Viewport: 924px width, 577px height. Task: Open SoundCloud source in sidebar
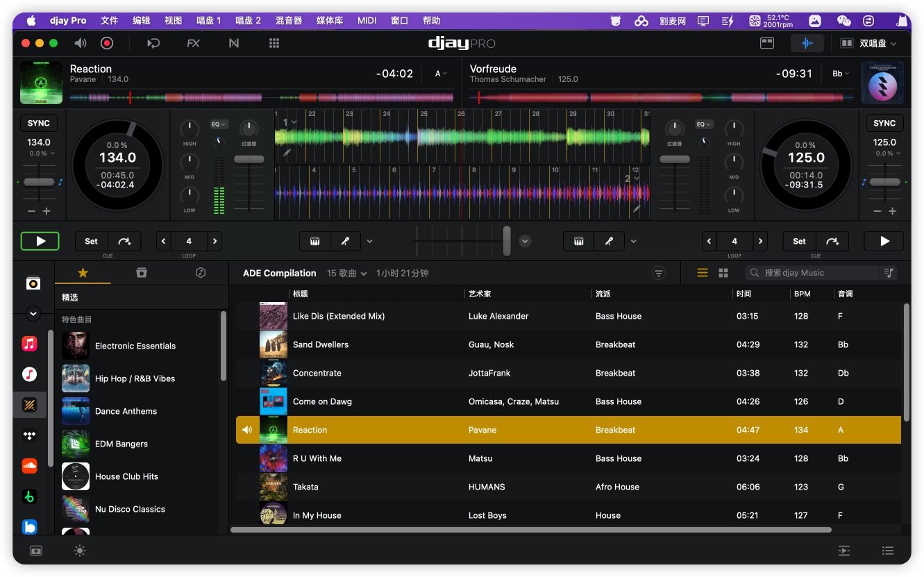click(29, 466)
